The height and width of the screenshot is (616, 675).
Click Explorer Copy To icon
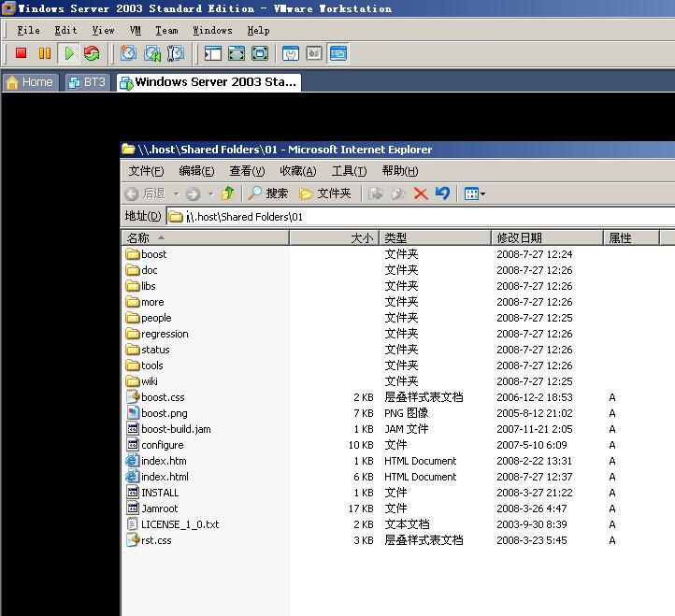pyautogui.click(x=398, y=193)
